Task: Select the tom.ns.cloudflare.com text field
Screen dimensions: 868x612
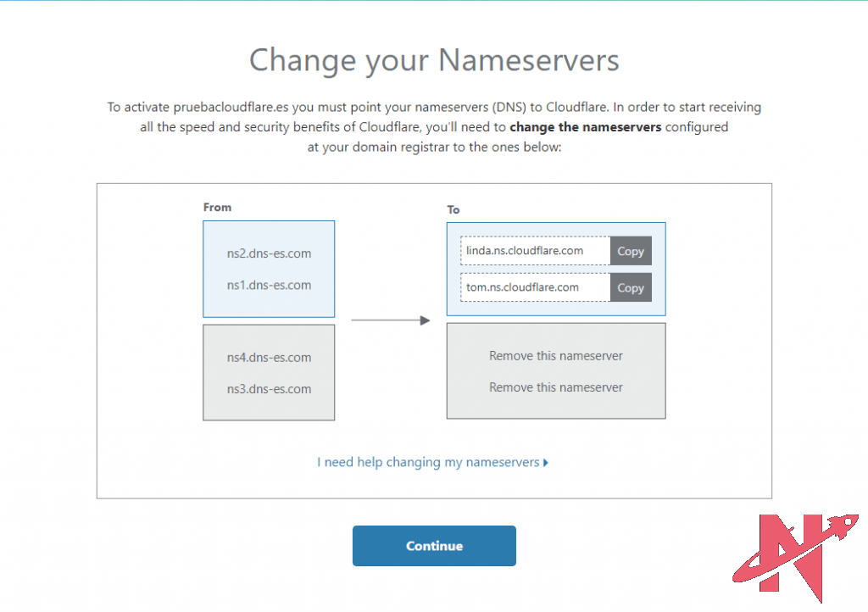Action: click(x=535, y=287)
